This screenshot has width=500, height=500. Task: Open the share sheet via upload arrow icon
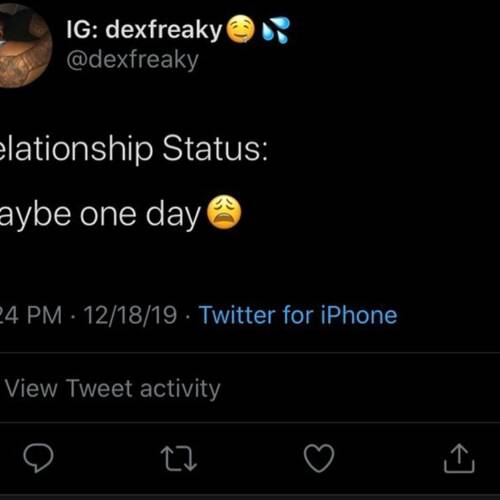click(x=459, y=458)
